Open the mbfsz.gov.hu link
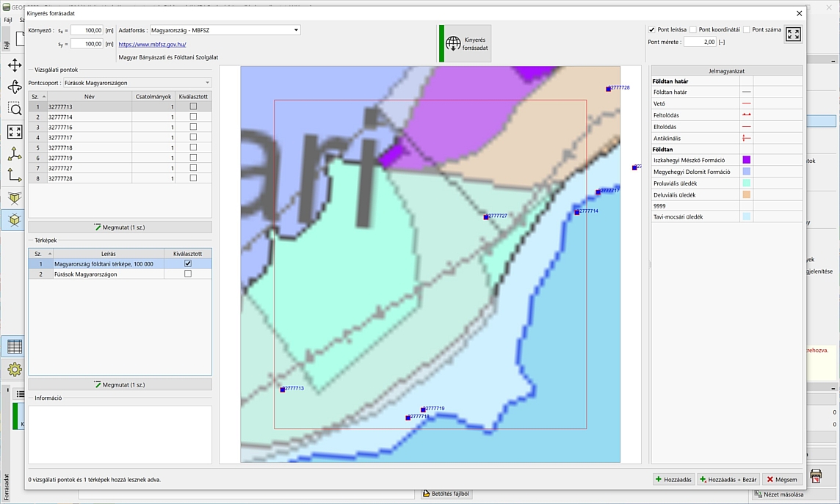Viewport: 840px width, 504px height. coord(152,44)
